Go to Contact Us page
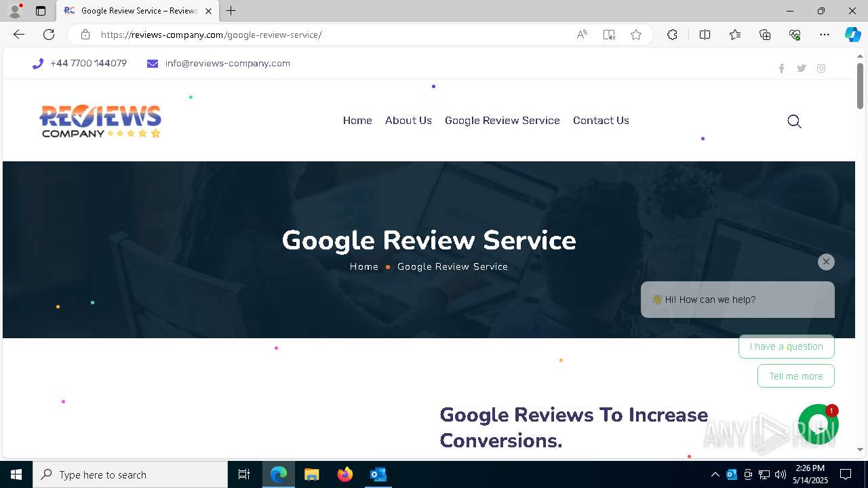This screenshot has height=488, width=868. pos(601,121)
